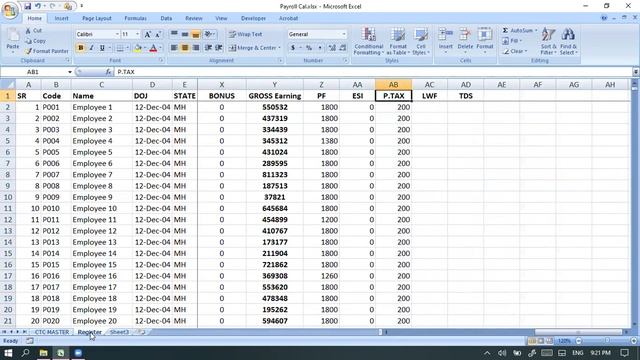Viewport: 640px width, 360px height.
Task: Open Windows Start menu
Action: pyautogui.click(x=8, y=353)
